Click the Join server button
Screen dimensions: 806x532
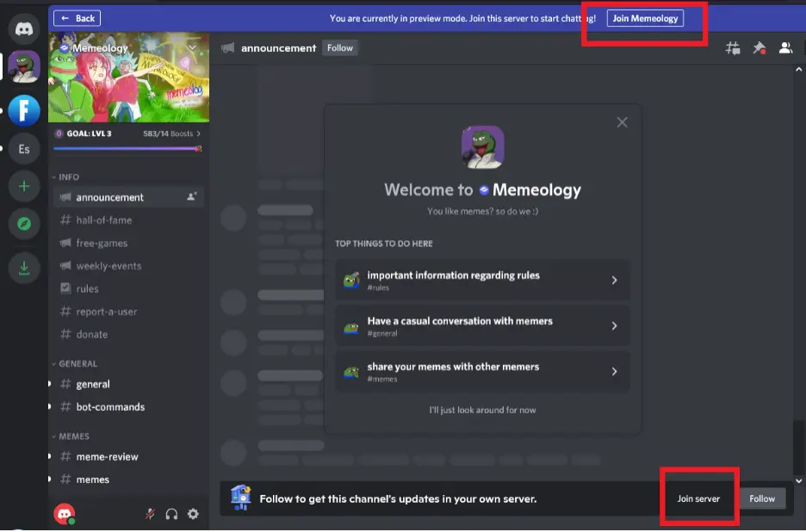[698, 498]
